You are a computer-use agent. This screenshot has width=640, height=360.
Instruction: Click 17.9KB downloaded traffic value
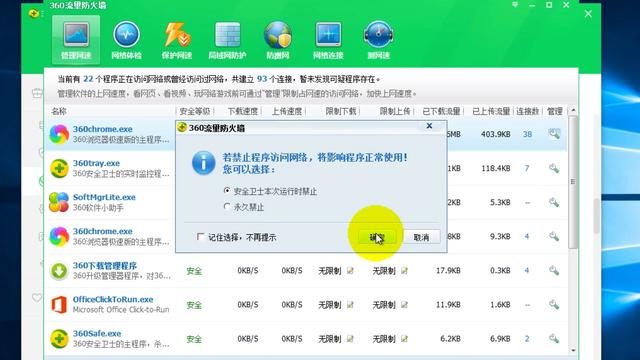point(448,271)
